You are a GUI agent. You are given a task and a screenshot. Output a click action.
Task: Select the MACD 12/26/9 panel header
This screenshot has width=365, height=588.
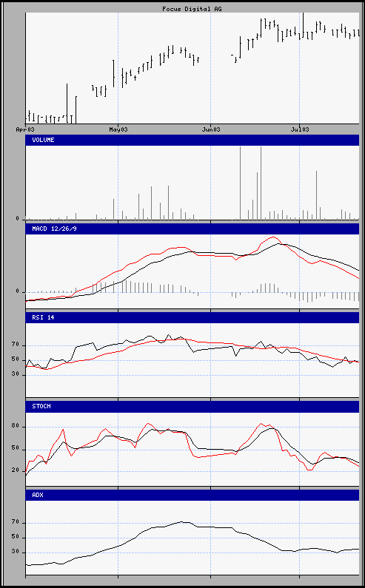pyautogui.click(x=192, y=229)
